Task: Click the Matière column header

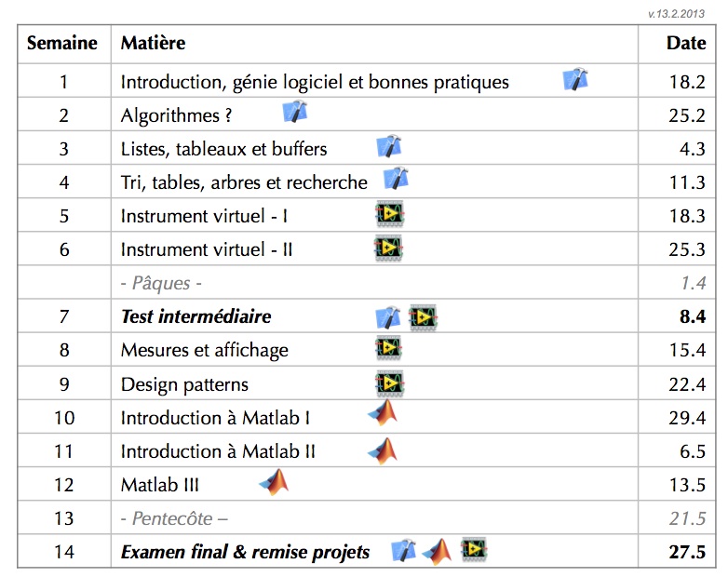Action: click(153, 43)
